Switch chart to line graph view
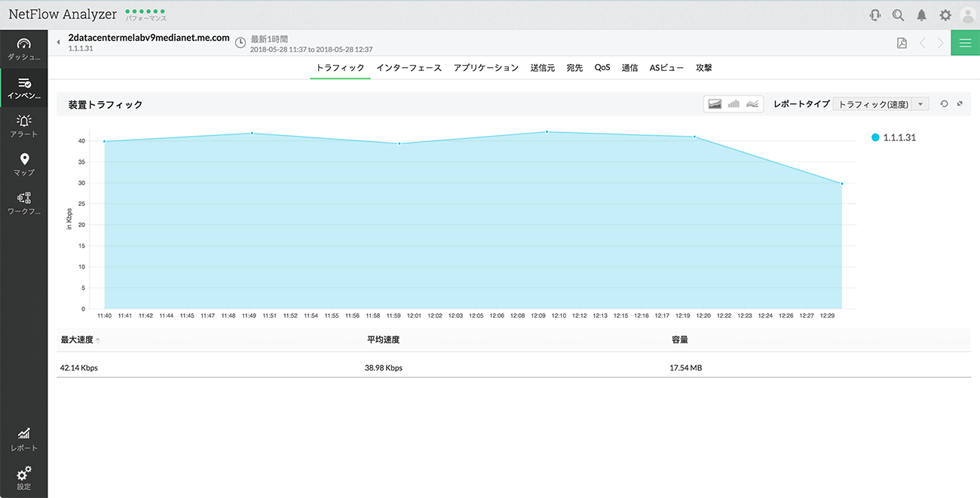Viewport: 980px width, 498px height. point(752,103)
